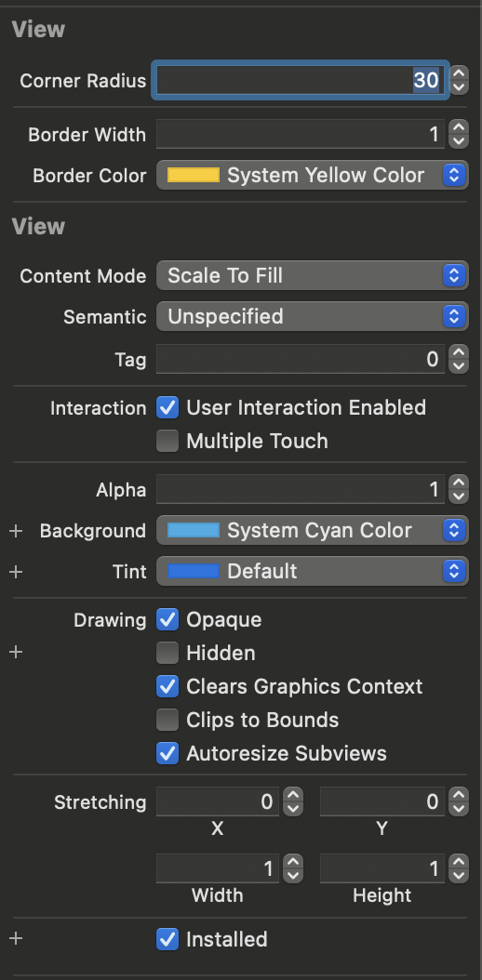Open the Tint Default popup menu
The image size is (482, 980).
tap(312, 571)
